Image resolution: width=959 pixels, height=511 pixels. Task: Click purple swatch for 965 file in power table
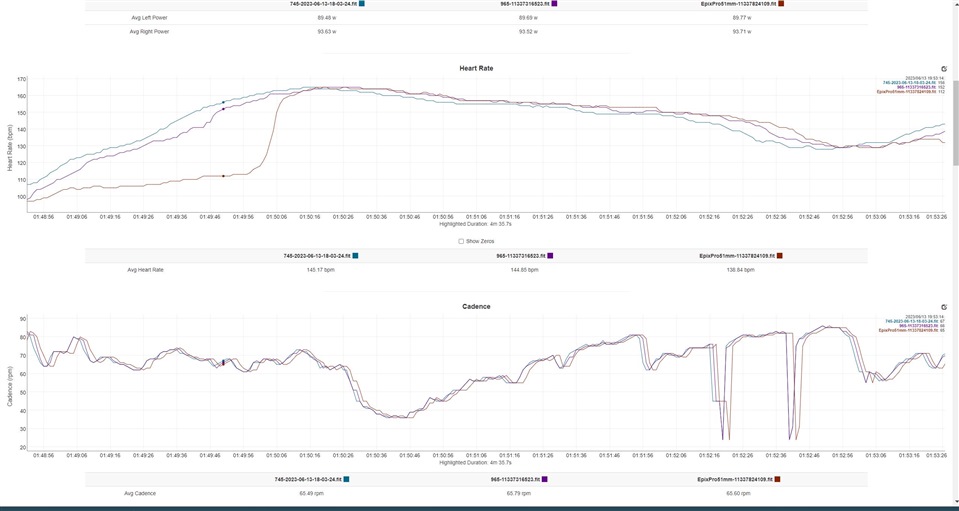(x=555, y=4)
